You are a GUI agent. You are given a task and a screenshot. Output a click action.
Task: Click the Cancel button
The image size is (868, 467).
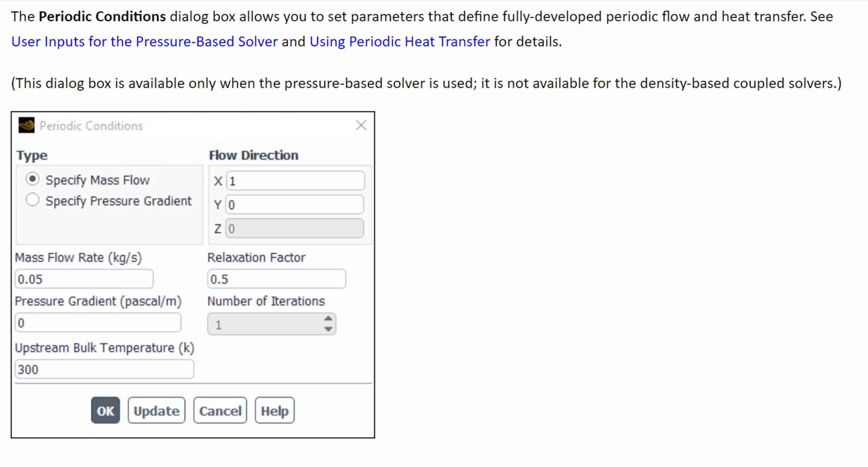pos(220,410)
